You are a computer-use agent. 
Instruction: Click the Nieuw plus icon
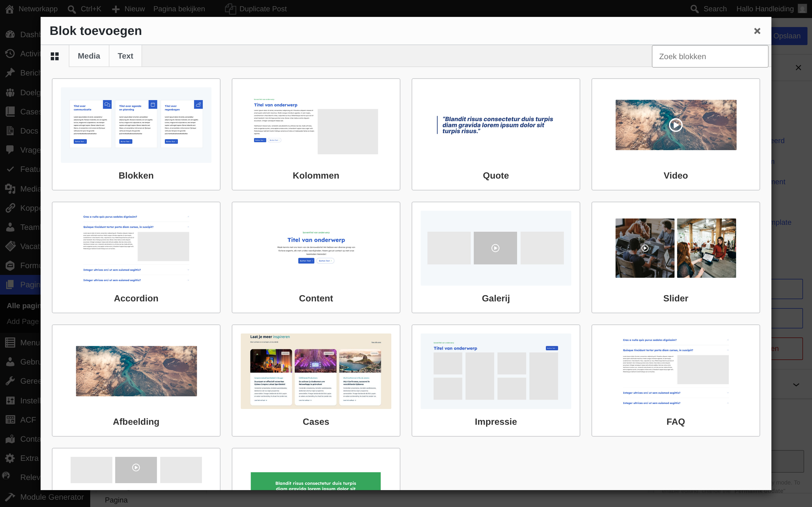[116, 9]
